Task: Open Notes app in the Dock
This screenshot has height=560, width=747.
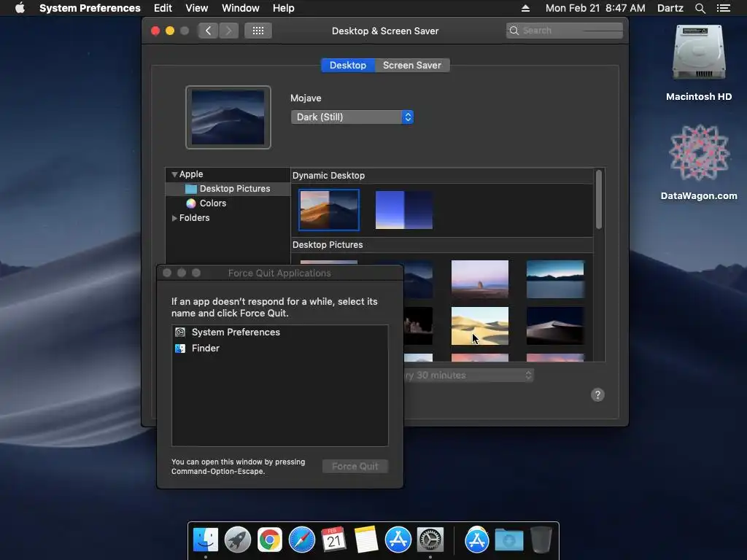Action: tap(366, 540)
